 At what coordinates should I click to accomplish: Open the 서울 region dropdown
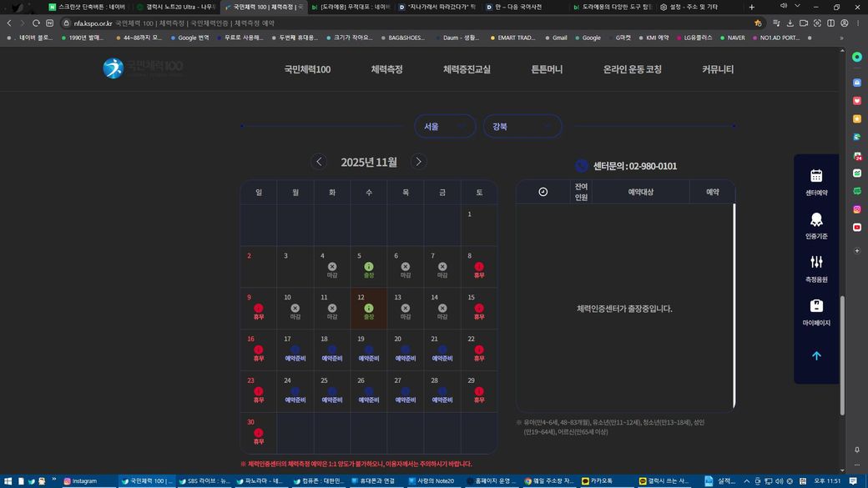tap(445, 127)
